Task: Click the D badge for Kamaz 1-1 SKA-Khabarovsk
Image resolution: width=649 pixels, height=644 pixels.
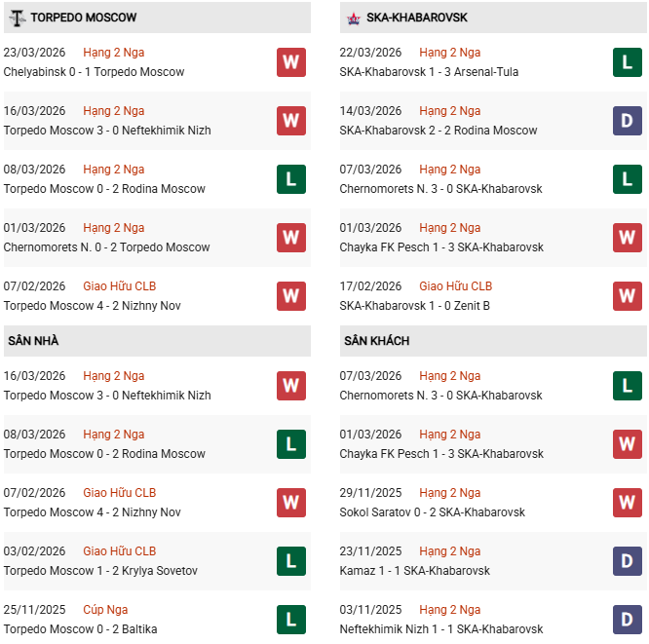Action: 627,561
